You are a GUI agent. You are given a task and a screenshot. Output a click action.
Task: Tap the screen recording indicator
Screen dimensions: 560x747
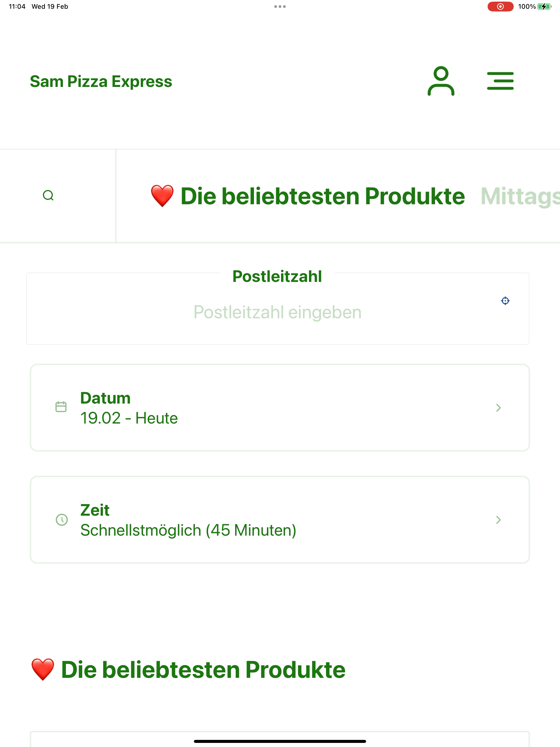[x=500, y=6]
